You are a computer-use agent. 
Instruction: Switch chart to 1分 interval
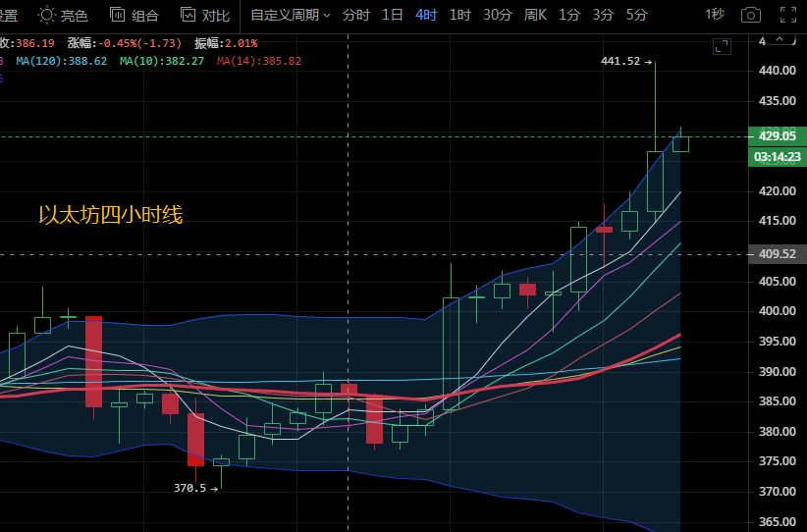click(x=568, y=15)
